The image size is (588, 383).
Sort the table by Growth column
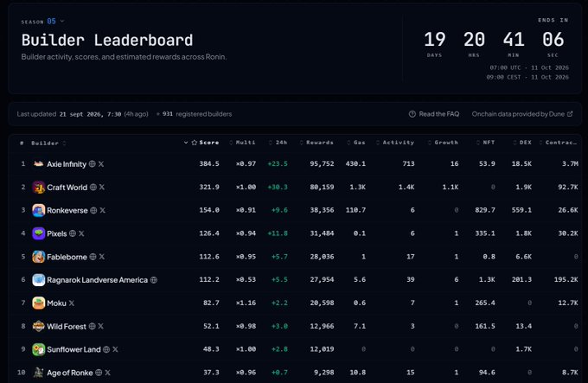[443, 143]
